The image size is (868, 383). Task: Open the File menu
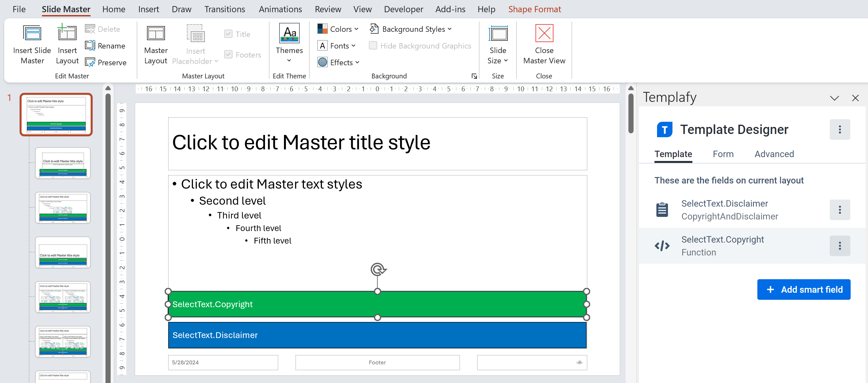tap(19, 9)
